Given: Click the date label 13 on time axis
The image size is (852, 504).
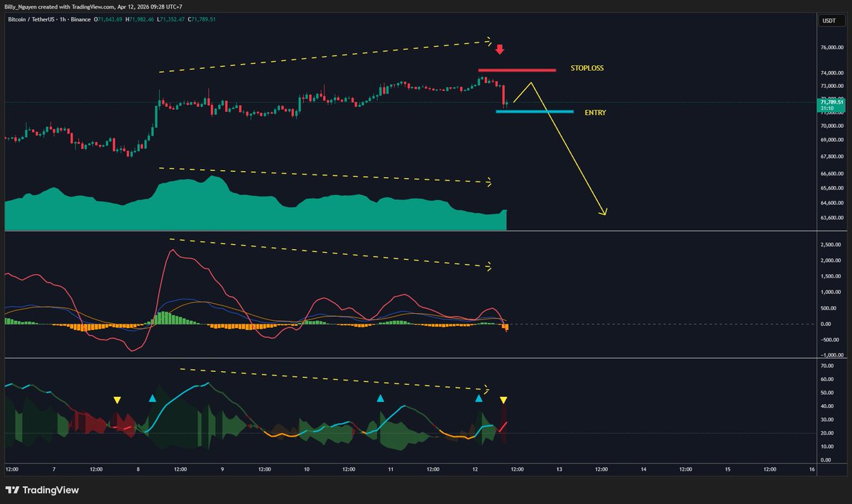Looking at the screenshot, I should (559, 469).
